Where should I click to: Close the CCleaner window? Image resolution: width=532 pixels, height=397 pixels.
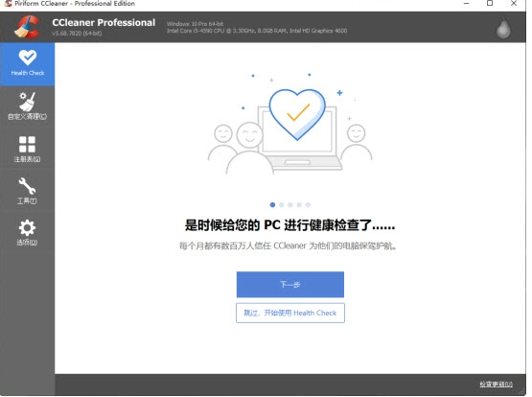pyautogui.click(x=514, y=4)
